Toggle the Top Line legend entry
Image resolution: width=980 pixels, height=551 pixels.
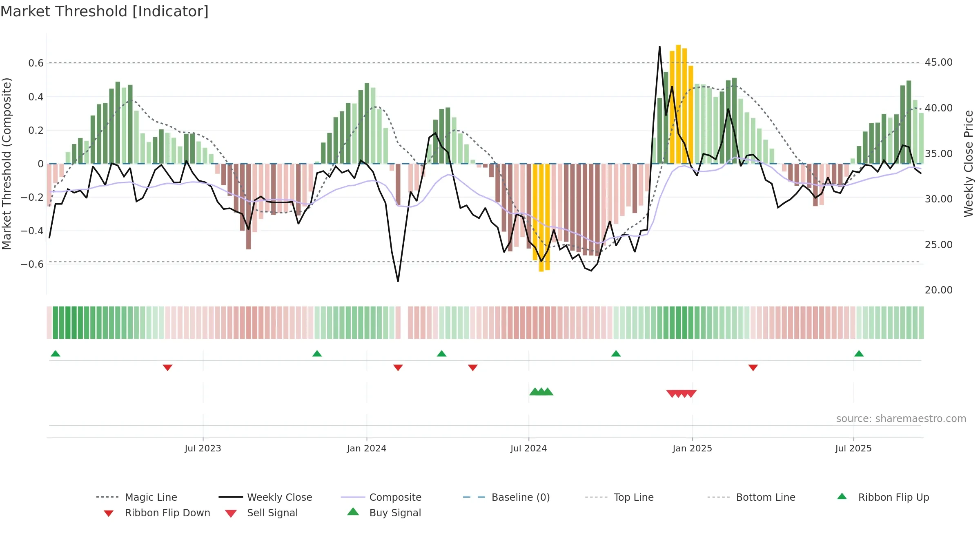click(x=619, y=497)
